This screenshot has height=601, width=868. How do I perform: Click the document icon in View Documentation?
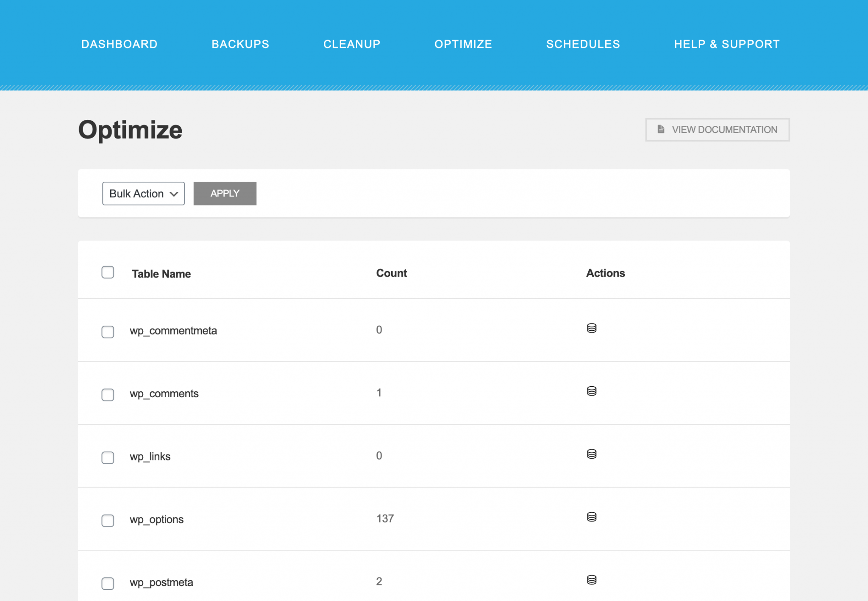[661, 129]
